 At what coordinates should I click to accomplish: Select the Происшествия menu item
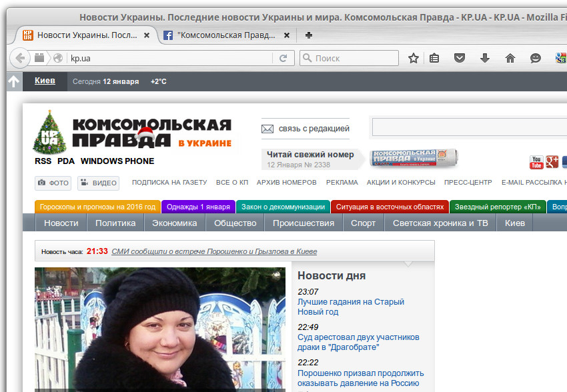point(303,223)
